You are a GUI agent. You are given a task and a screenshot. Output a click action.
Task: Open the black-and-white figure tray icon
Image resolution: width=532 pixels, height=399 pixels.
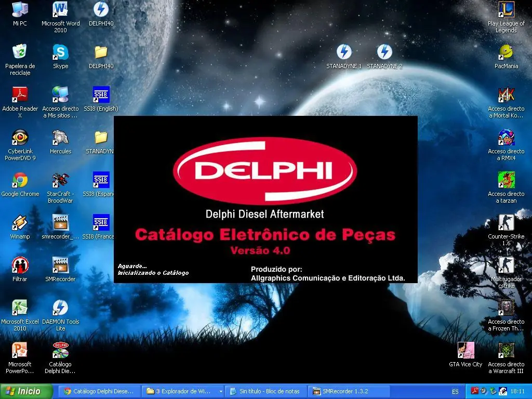click(x=502, y=391)
